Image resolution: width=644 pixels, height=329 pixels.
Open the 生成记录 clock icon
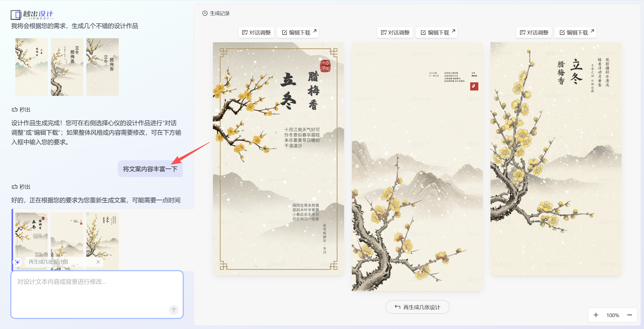pos(205,13)
